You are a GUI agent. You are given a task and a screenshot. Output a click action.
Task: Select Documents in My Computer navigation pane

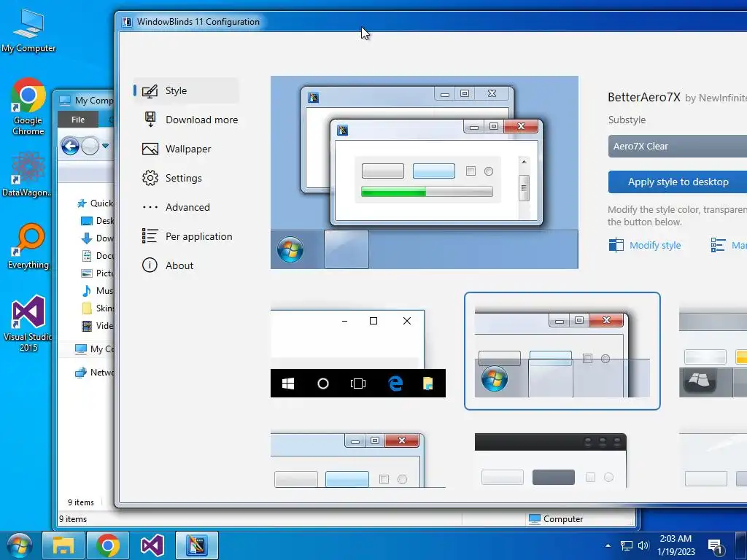pyautogui.click(x=98, y=256)
